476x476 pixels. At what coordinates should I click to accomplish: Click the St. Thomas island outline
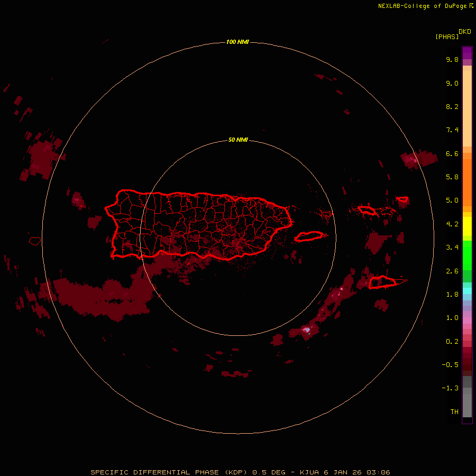pyautogui.click(x=367, y=210)
